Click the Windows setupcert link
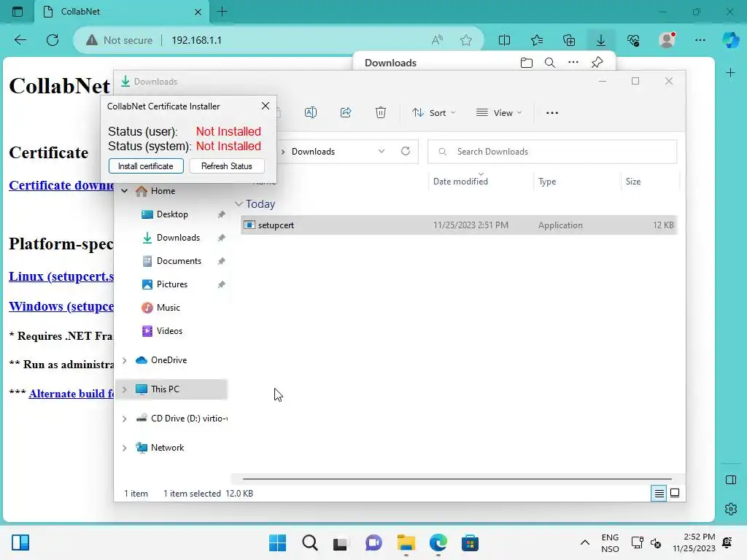 coord(61,306)
